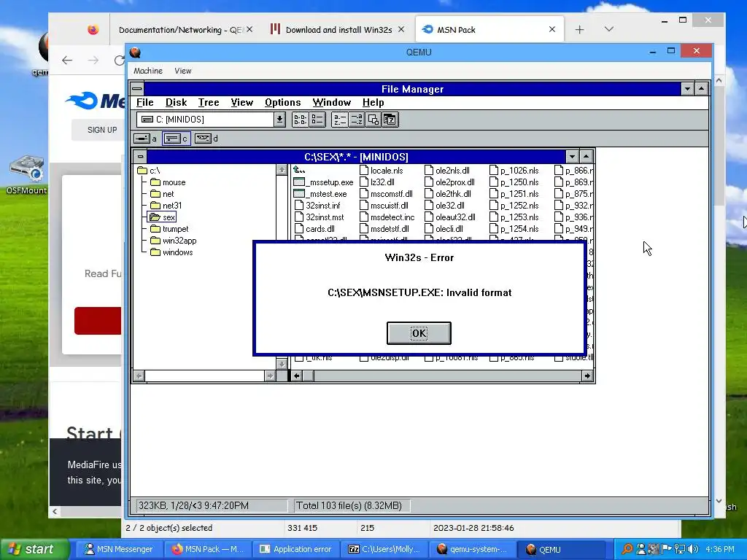Viewport: 747px width, 560px height.
Task: Select the msdetect.inc file
Action: pos(387,217)
